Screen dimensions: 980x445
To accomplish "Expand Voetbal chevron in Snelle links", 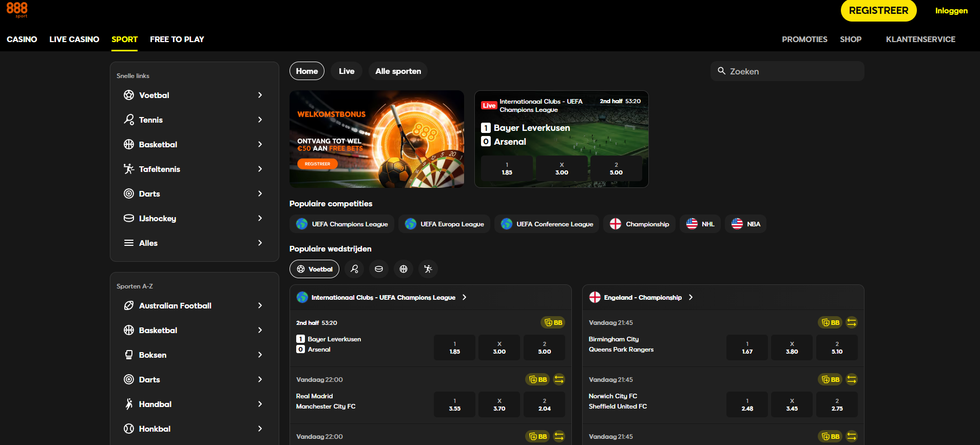I will pyautogui.click(x=260, y=95).
